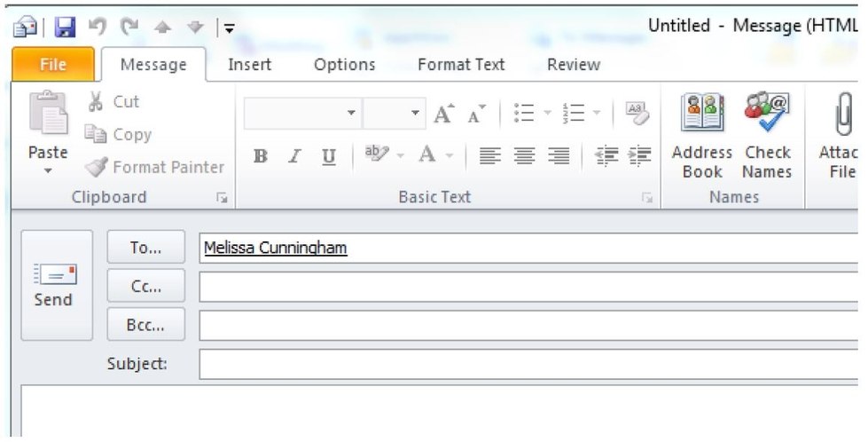Viewport: 868px width, 442px height.
Task: Switch to the Insert tab
Action: pyautogui.click(x=249, y=65)
